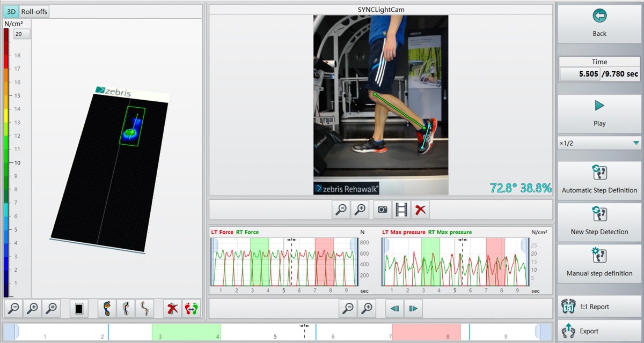Toggle the gait line foot icon
This screenshot has width=644, height=343.
coord(126,309)
